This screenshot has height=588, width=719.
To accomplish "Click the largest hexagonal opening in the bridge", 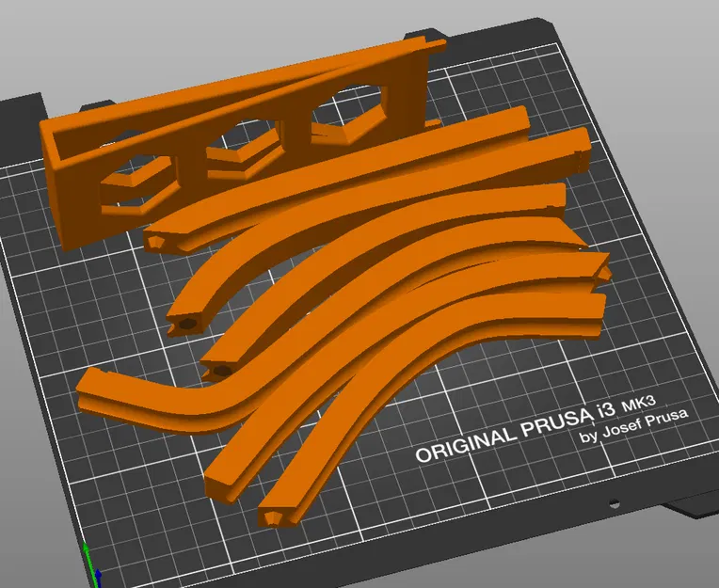I will (x=347, y=111).
